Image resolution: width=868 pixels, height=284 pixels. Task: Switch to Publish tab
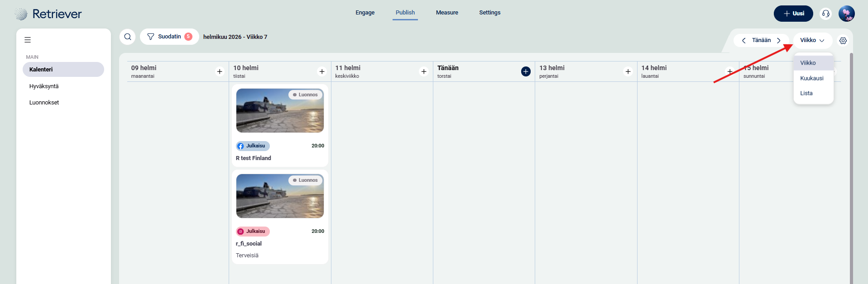[x=405, y=13]
